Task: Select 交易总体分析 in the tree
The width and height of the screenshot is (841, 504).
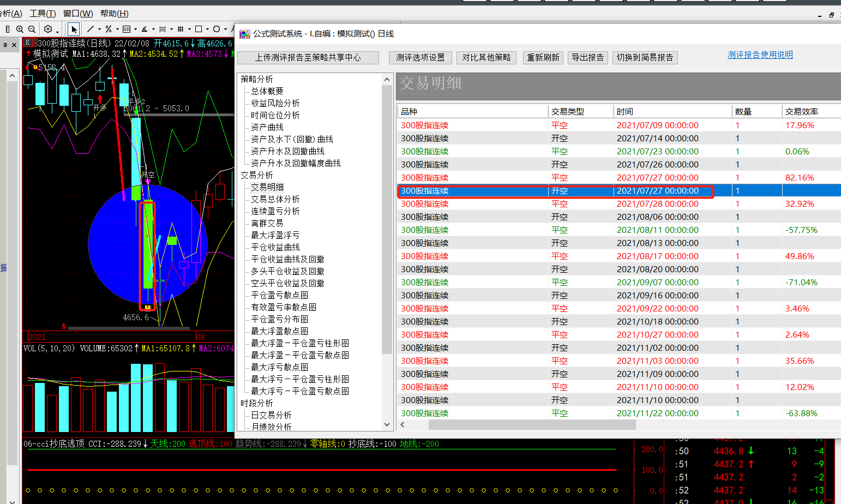Action: pos(275,199)
